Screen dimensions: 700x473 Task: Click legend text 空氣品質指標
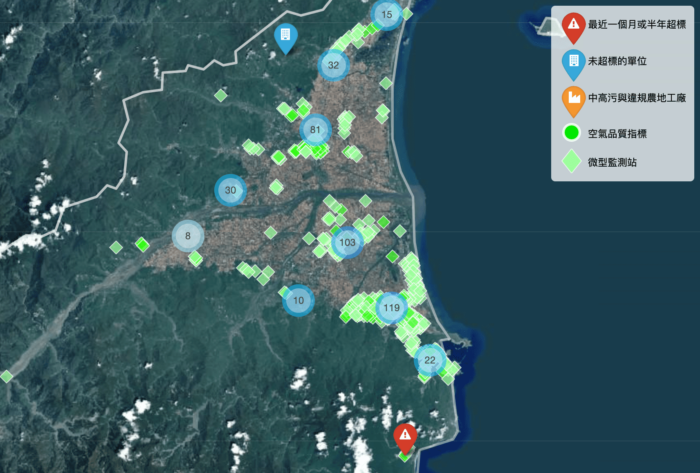pyautogui.click(x=617, y=133)
